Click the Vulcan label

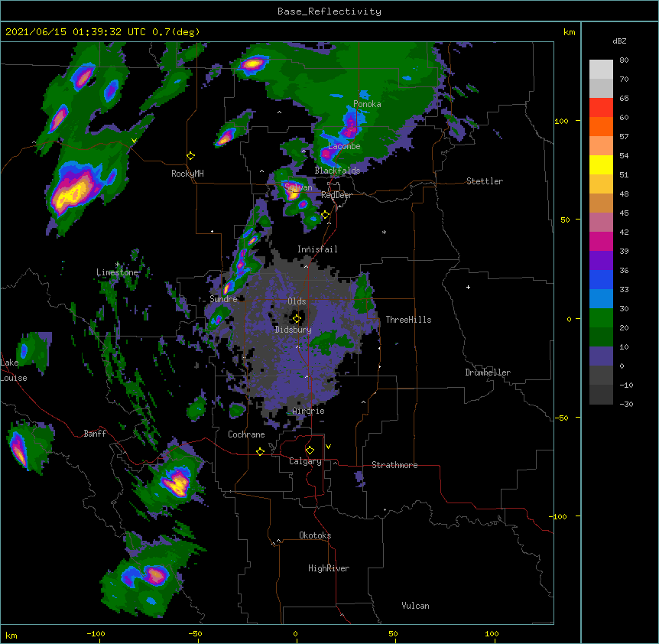tap(415, 606)
